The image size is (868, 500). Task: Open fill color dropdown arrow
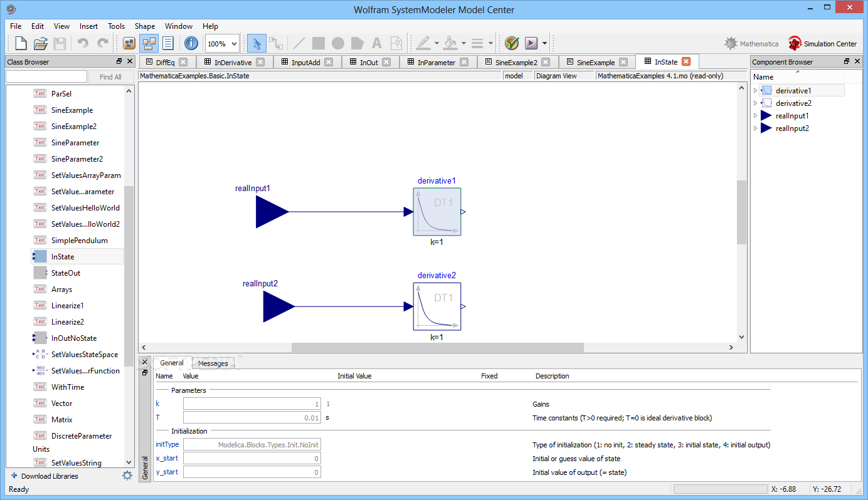point(463,43)
